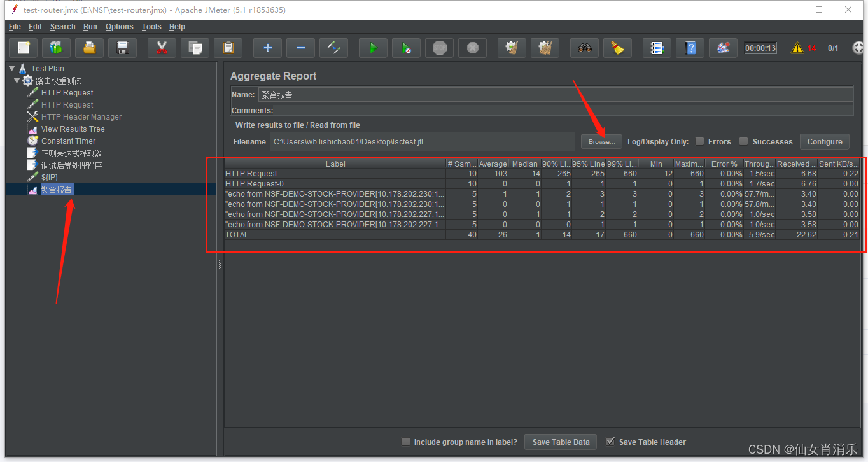Select the HTTP Request-0 table row

pyautogui.click(x=541, y=184)
